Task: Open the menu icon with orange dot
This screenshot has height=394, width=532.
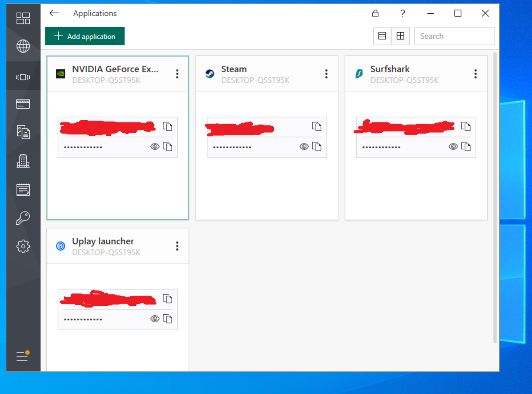Action: [x=23, y=356]
